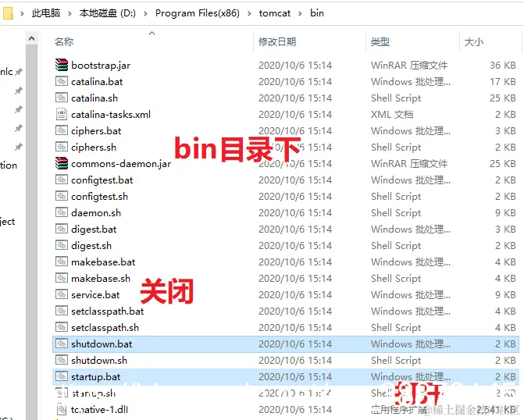This screenshot has height=420, width=524.
Task: Sort files by the 类型 column header
Action: [380, 42]
